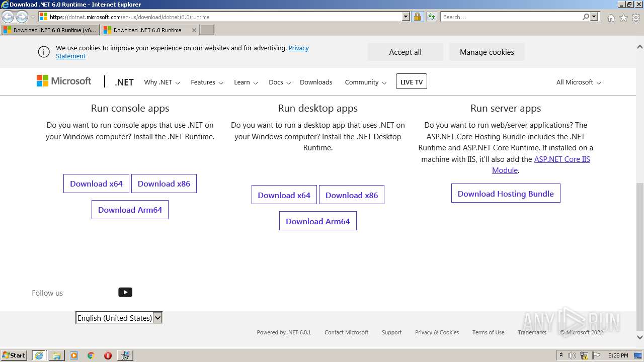
Task: Click the Microsoft logo
Action: [x=64, y=81]
